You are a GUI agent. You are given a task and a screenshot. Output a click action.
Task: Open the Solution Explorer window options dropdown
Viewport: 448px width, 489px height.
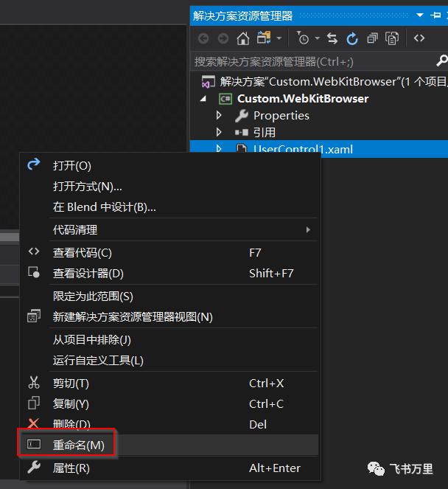420,15
